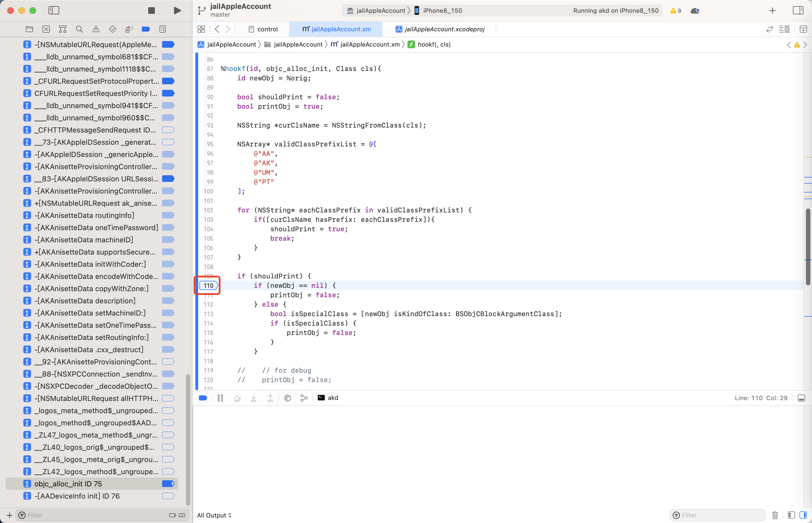
Task: Toggle the -[AKAnisetteData oneTimePassword] breakpoint
Action: [x=168, y=228]
